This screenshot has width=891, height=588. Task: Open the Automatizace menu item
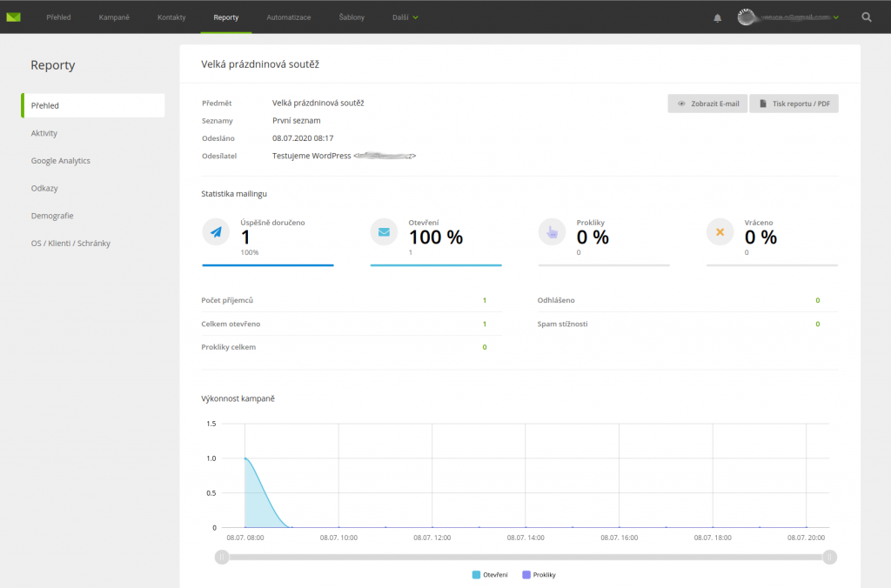[x=289, y=17]
